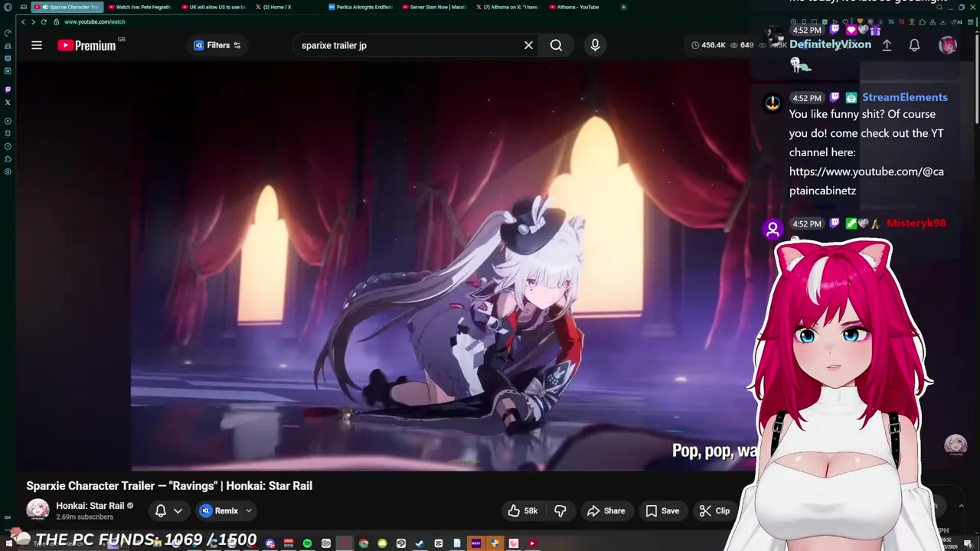
Task: Open the StreamElements chat username
Action: pyautogui.click(x=905, y=97)
